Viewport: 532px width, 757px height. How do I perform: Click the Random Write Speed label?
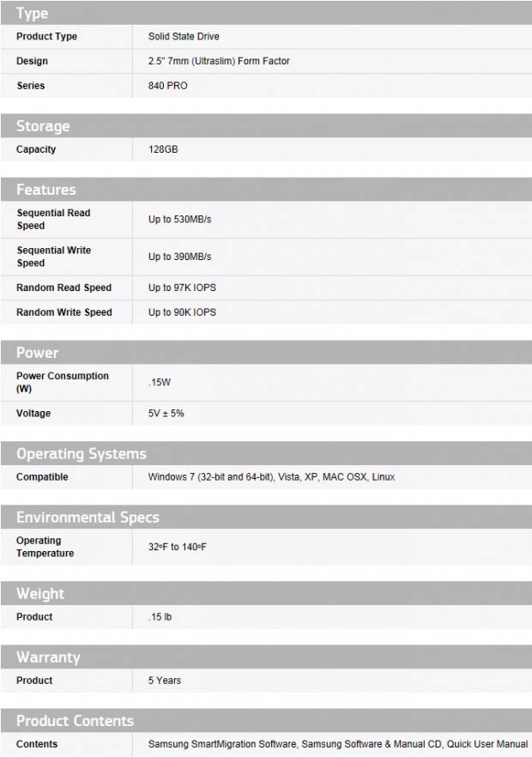(x=64, y=312)
